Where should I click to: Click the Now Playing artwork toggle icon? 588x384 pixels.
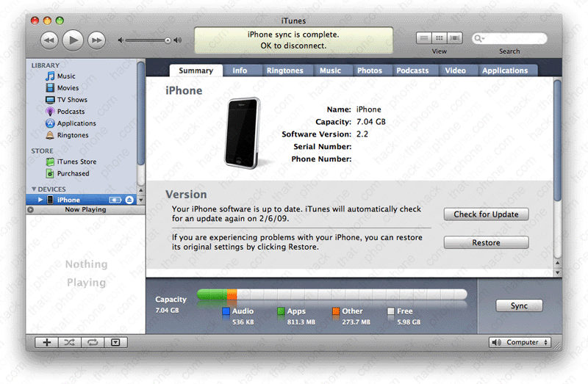30,210
